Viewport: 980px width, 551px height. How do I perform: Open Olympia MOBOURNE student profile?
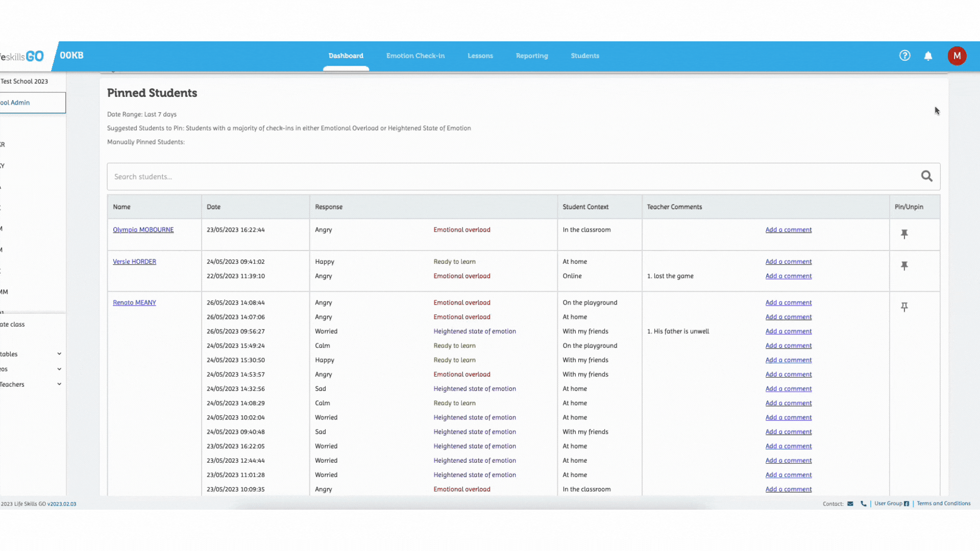(143, 230)
